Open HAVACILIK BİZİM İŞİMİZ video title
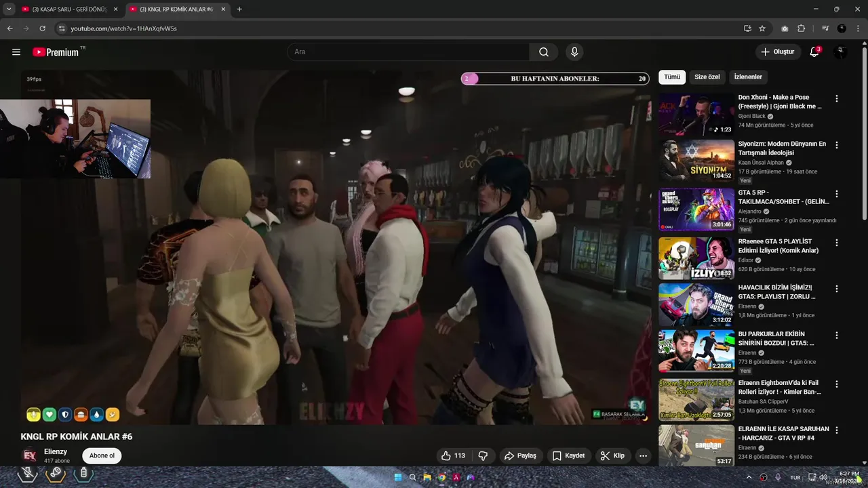The image size is (868, 488). 777,292
